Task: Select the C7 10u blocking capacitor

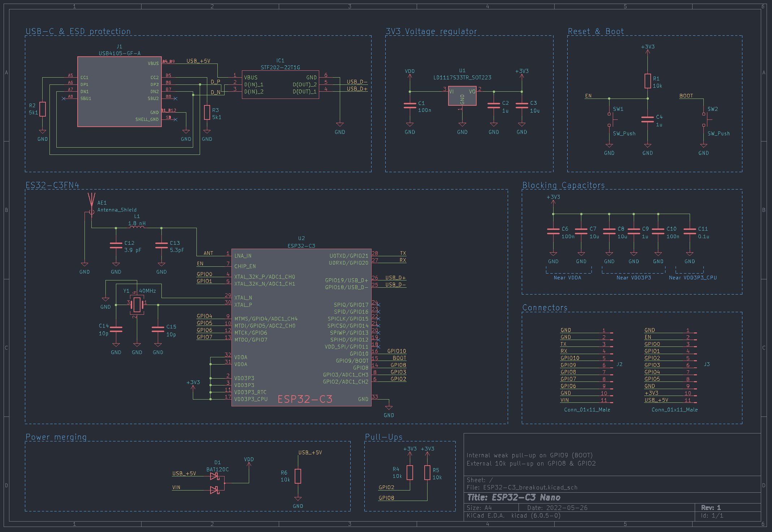Action: click(581, 231)
